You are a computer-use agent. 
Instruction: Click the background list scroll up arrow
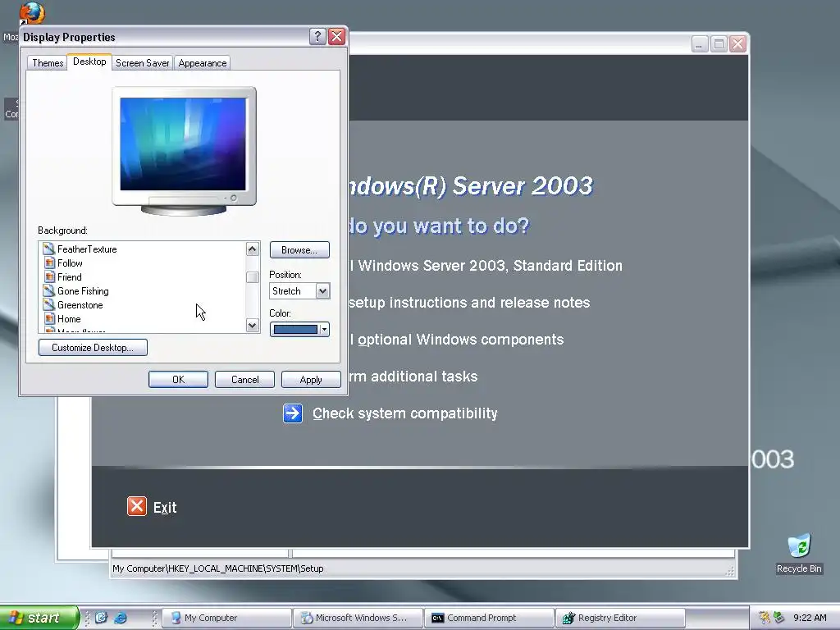pyautogui.click(x=253, y=249)
